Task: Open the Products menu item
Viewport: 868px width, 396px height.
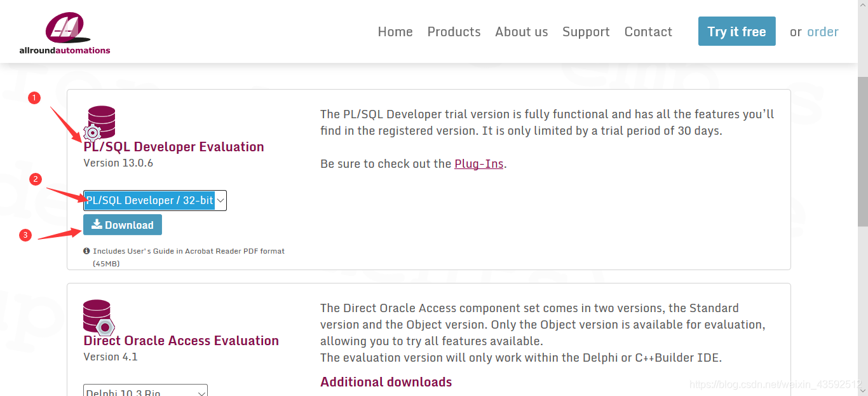Action: click(x=454, y=32)
